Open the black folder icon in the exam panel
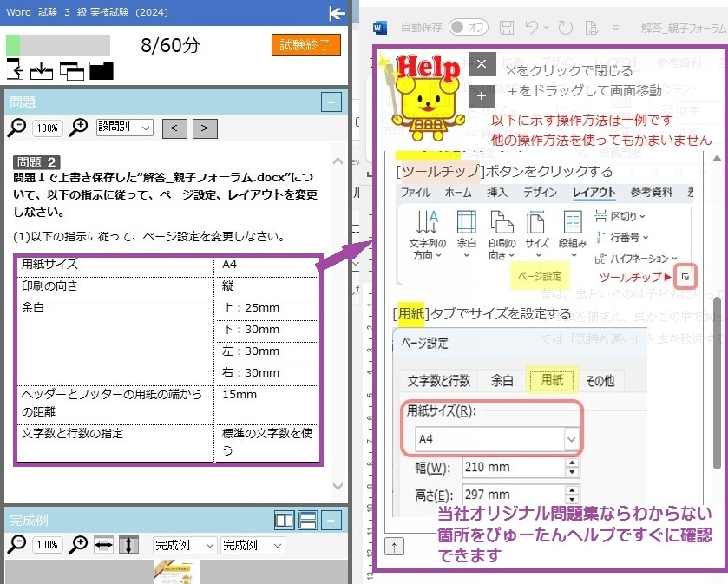The width and height of the screenshot is (728, 584). 102,71
